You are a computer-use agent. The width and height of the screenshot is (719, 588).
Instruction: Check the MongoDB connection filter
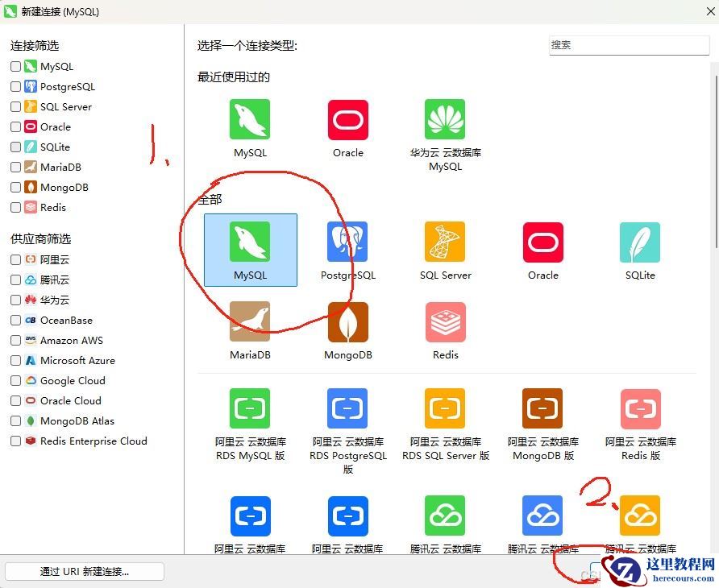pos(15,188)
